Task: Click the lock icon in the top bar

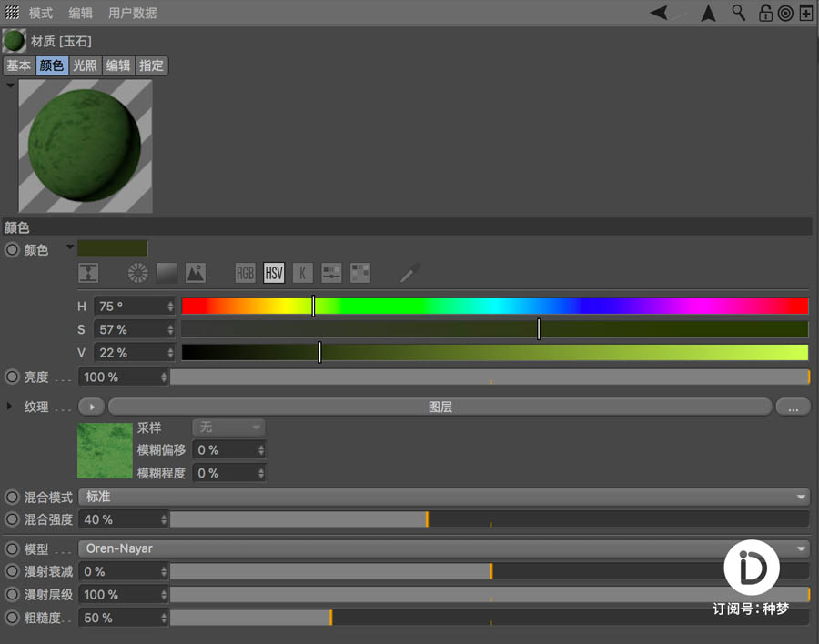Action: click(x=765, y=13)
